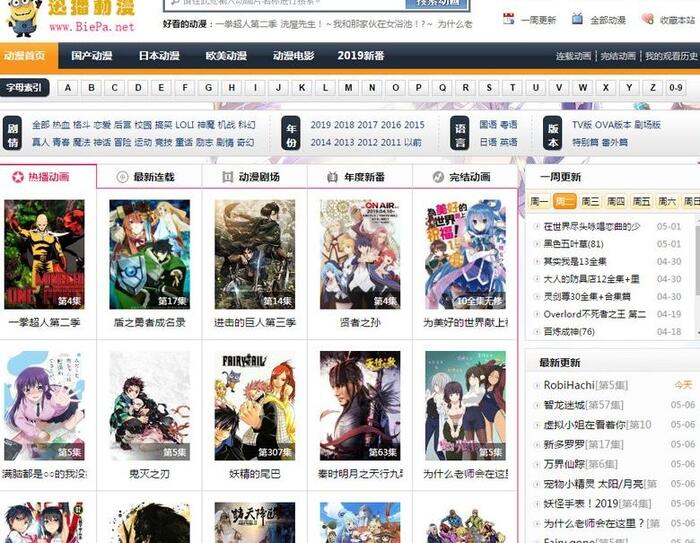Select 周一 in weekly update

pos(539,202)
